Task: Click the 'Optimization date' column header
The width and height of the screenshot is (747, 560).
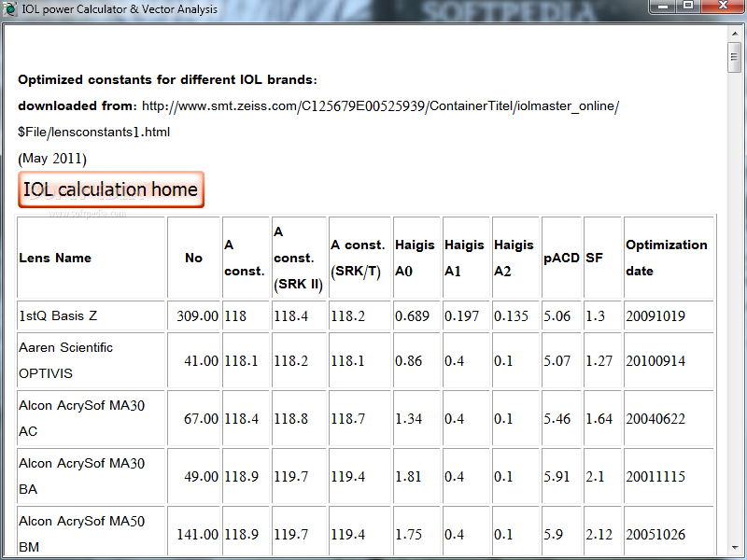Action: click(667, 258)
